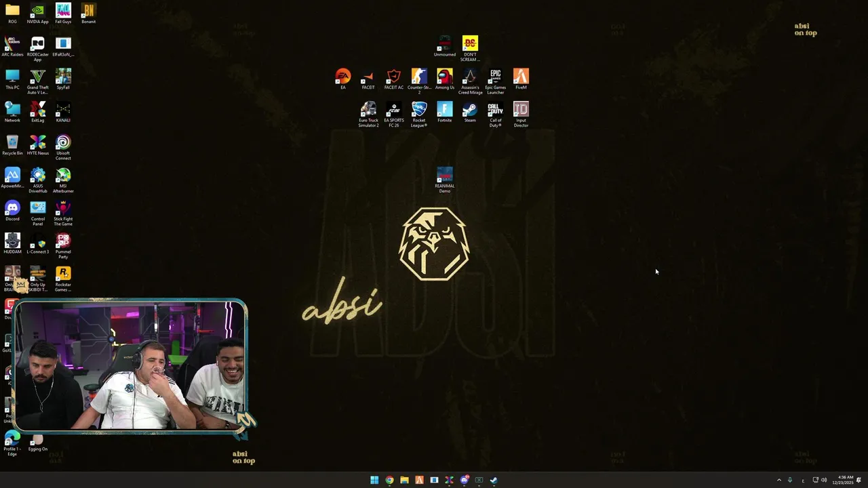
Task: Open Counter-Strike 2 shortcut
Action: pyautogui.click(x=419, y=81)
